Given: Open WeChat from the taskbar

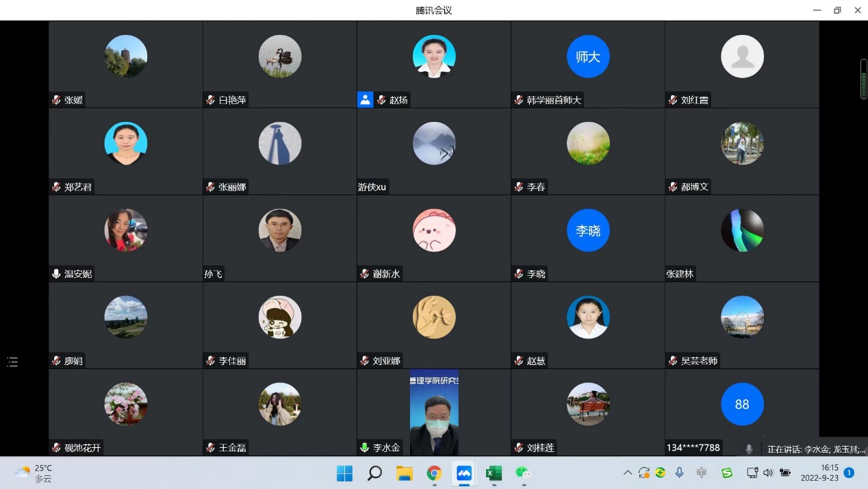Looking at the screenshot, I should (524, 473).
